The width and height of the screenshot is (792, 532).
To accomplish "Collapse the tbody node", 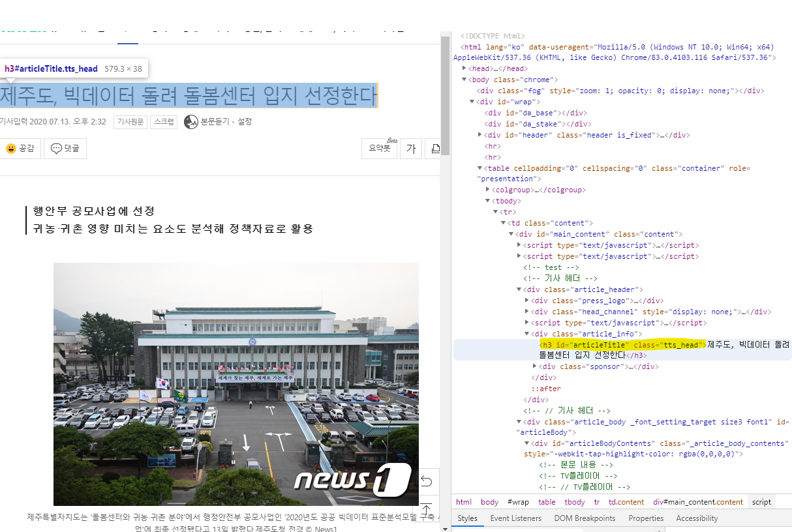I will click(x=487, y=201).
